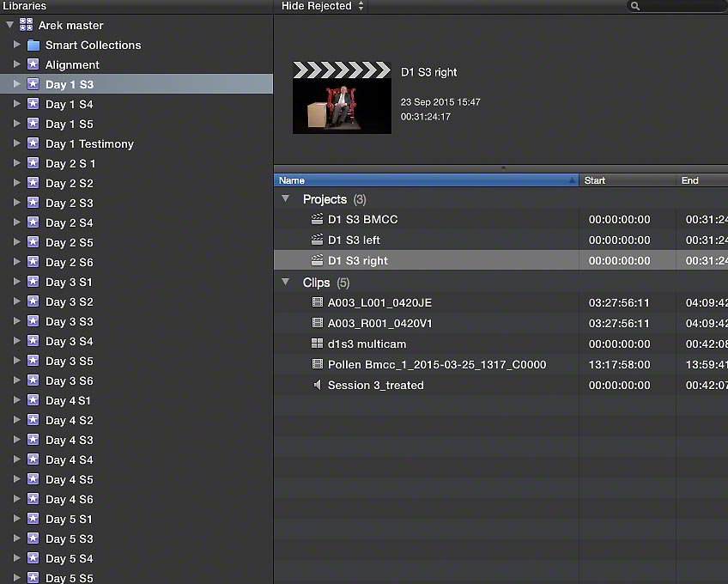Collapse the Arek master library
This screenshot has width=728, height=584.
point(9,25)
